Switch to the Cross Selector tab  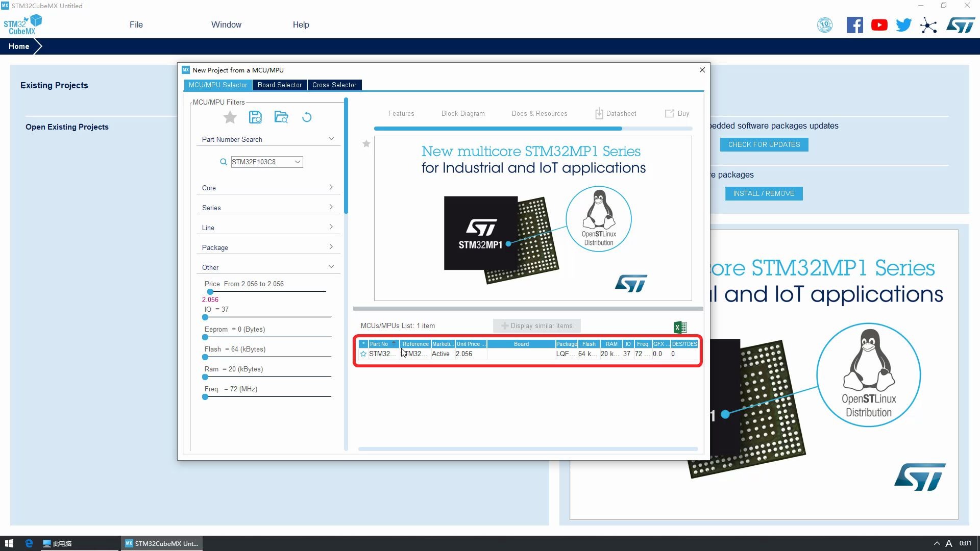(x=334, y=85)
